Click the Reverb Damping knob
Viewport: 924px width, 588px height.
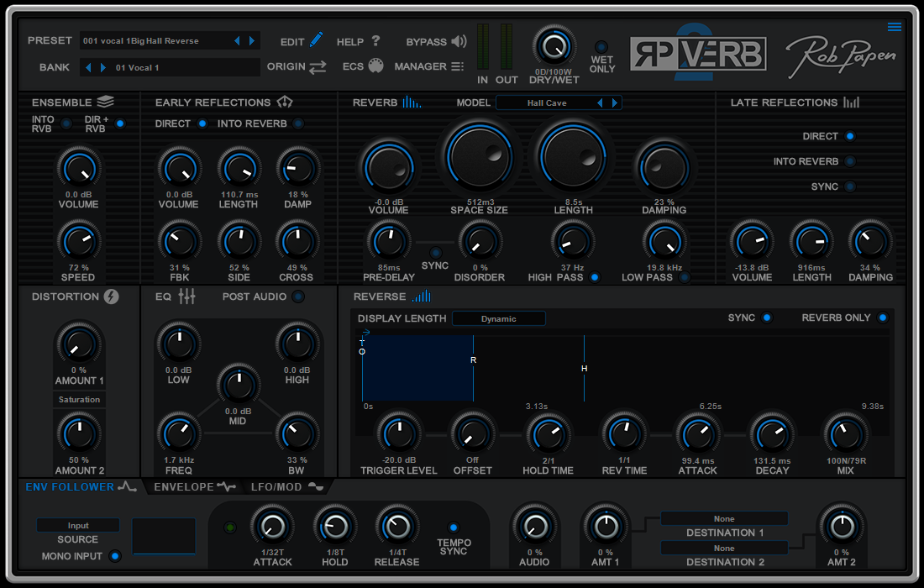click(664, 169)
